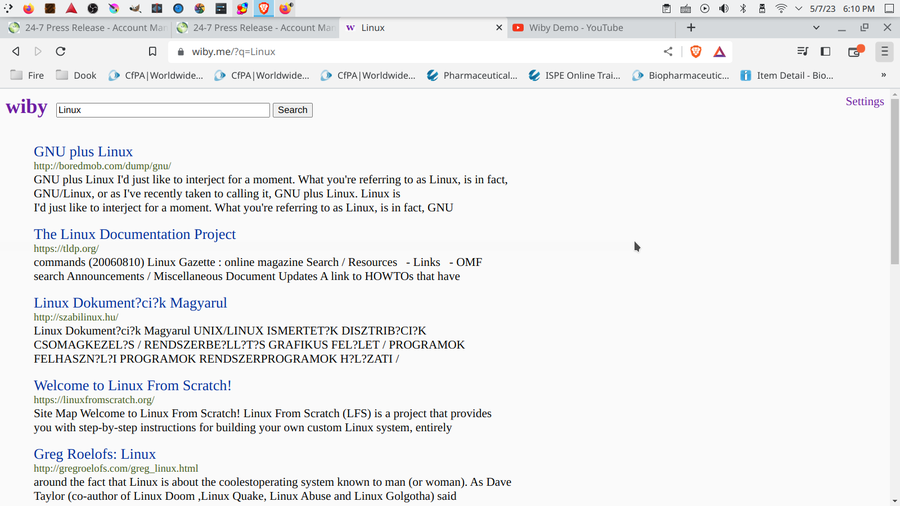
Task: Open The Linux Documentation Project link
Action: pyautogui.click(x=135, y=234)
